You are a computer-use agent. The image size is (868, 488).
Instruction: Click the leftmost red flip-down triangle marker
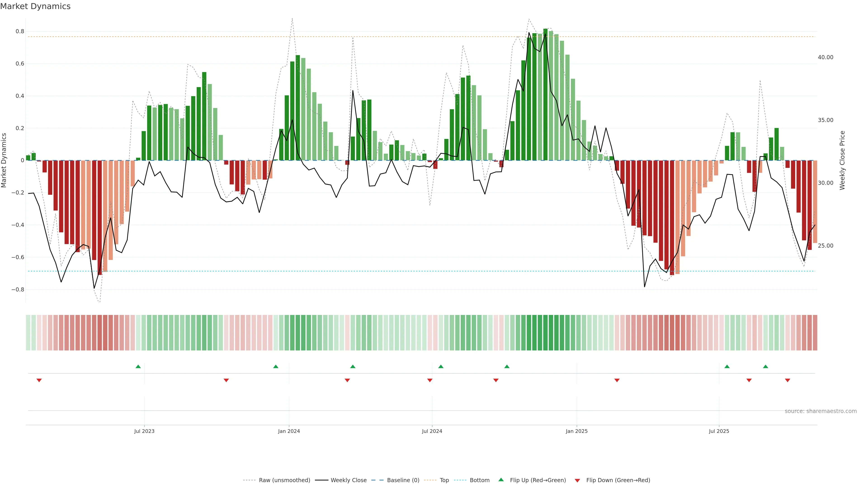[39, 380]
